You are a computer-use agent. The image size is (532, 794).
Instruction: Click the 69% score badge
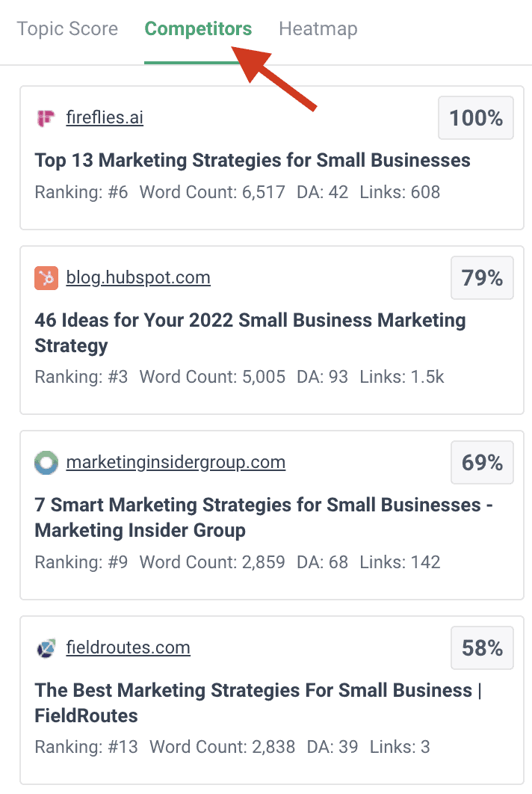pos(482,463)
